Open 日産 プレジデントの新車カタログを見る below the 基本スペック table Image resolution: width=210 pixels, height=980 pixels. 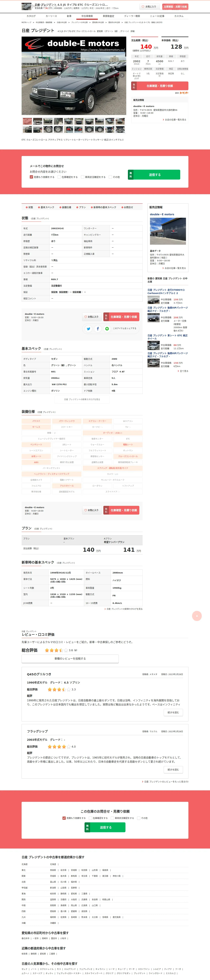pyautogui.click(x=82, y=400)
